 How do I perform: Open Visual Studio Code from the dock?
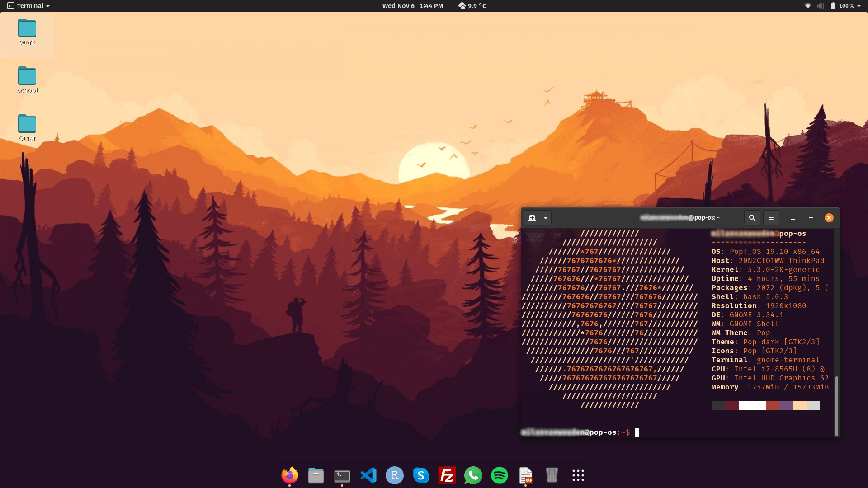(368, 475)
